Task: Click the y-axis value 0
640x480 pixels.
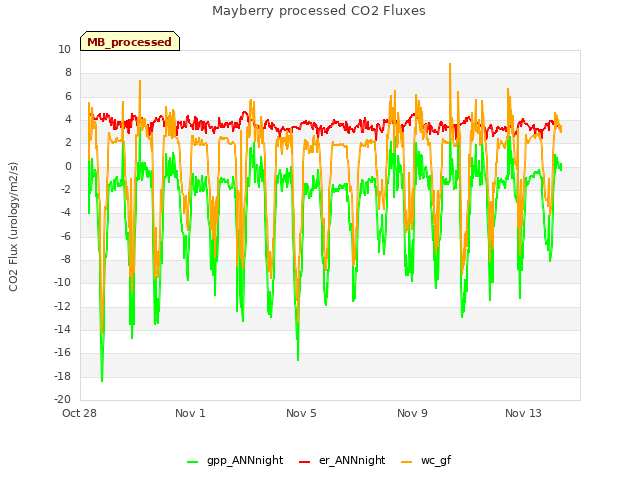Action: 68,166
